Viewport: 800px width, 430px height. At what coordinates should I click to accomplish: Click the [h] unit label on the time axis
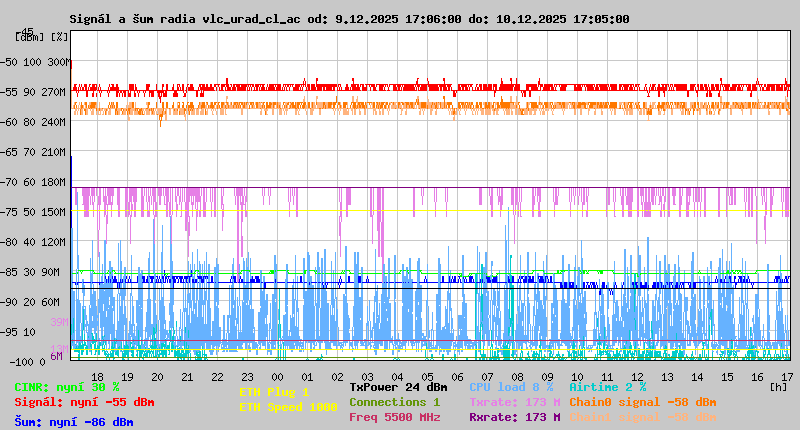[778, 385]
